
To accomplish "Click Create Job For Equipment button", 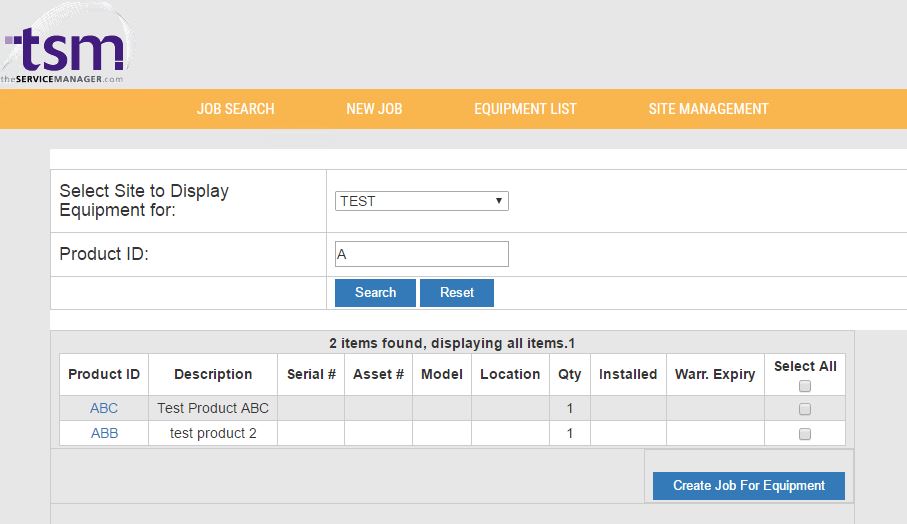I will point(748,486).
